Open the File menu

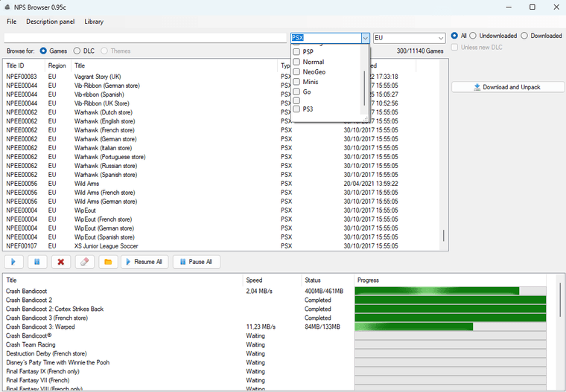tap(11, 22)
